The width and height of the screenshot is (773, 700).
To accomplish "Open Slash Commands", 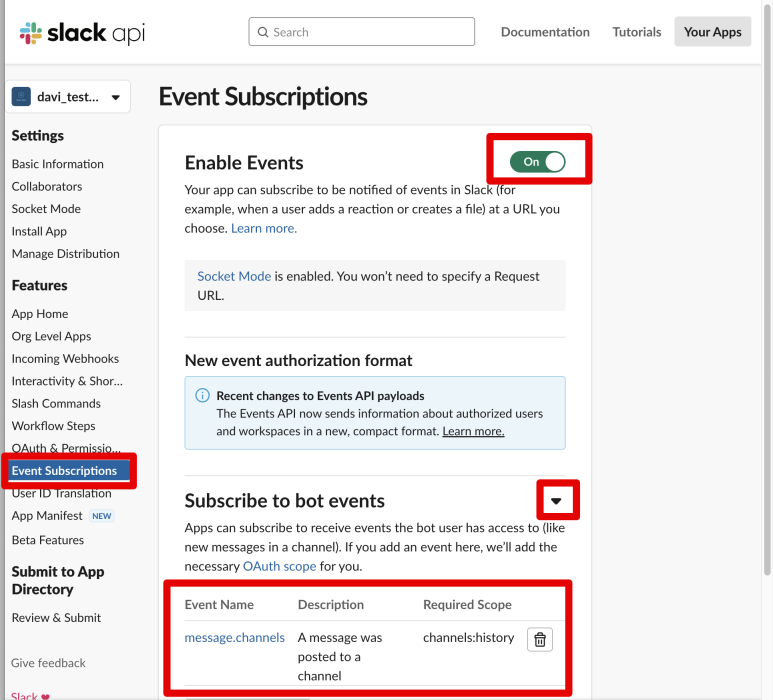I will [x=56, y=404].
